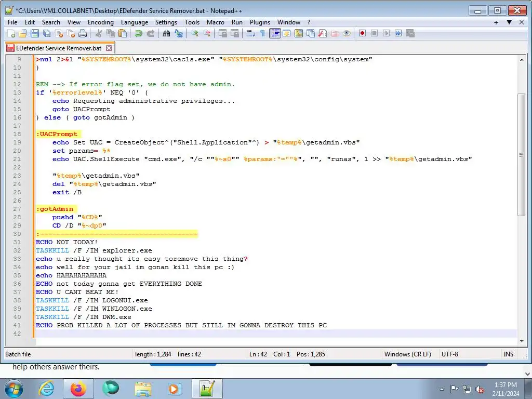Toggle file Monitoring eye icon
The width and height of the screenshot is (532, 399).
(347, 33)
